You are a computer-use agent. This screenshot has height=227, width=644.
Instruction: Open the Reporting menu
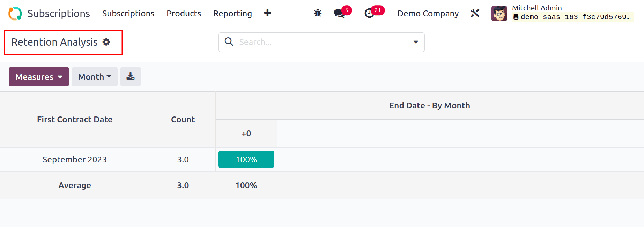[232, 14]
